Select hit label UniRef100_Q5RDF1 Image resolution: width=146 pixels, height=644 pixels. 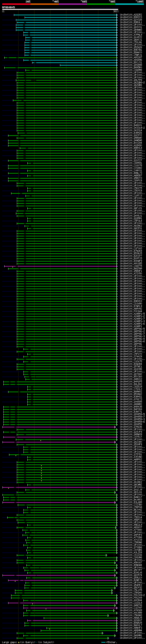pos(131,271)
